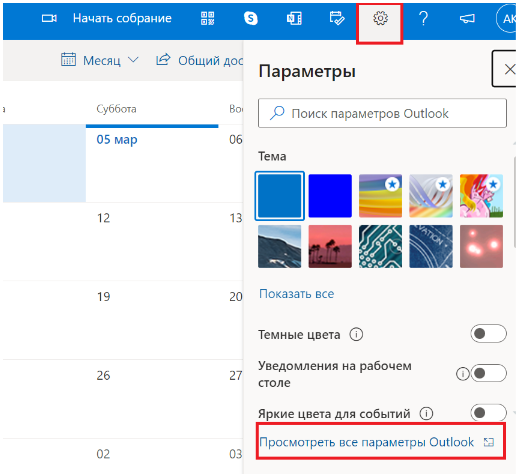Start a meeting via Начать собрание

[x=122, y=18]
